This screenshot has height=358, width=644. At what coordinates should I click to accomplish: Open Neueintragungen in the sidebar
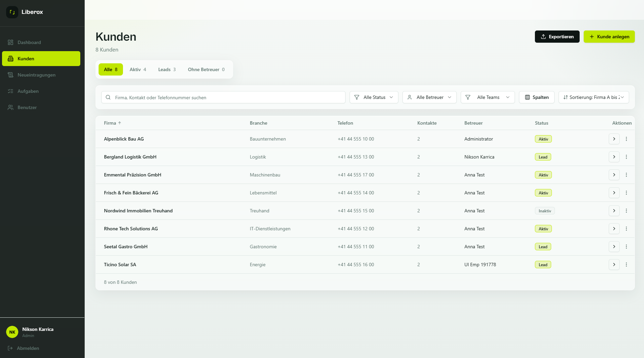point(41,75)
